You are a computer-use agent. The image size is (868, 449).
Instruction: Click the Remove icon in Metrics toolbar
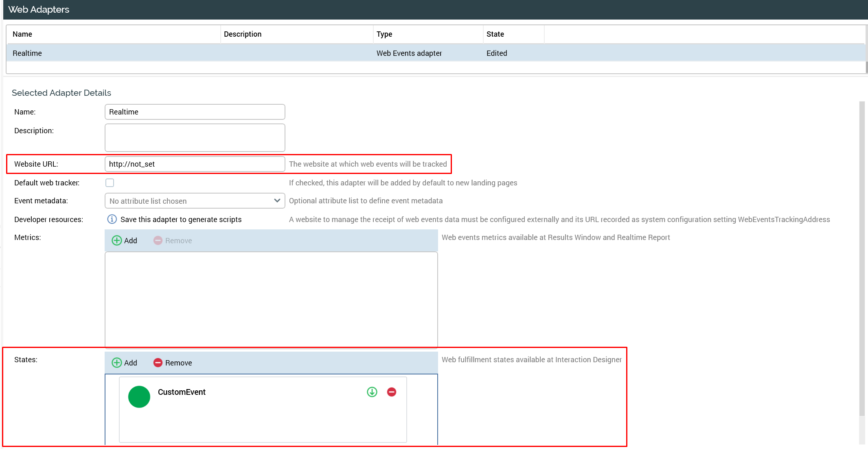click(x=158, y=240)
